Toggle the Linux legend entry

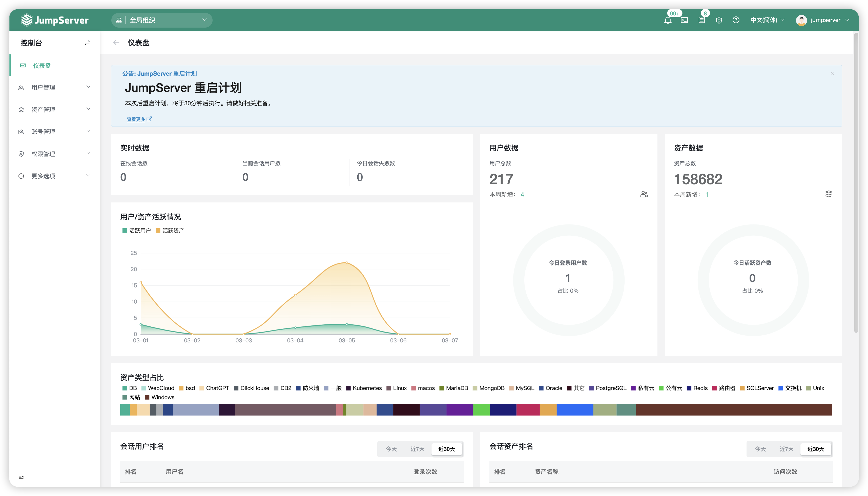pyautogui.click(x=396, y=388)
